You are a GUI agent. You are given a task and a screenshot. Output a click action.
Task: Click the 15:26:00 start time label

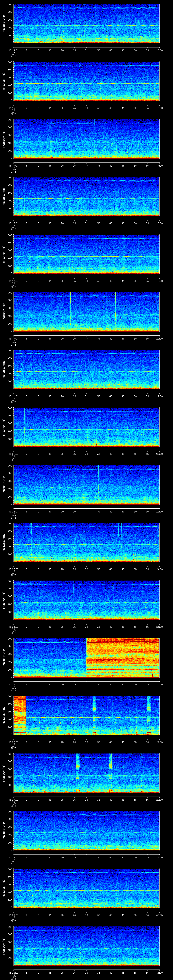[x=13, y=742]
